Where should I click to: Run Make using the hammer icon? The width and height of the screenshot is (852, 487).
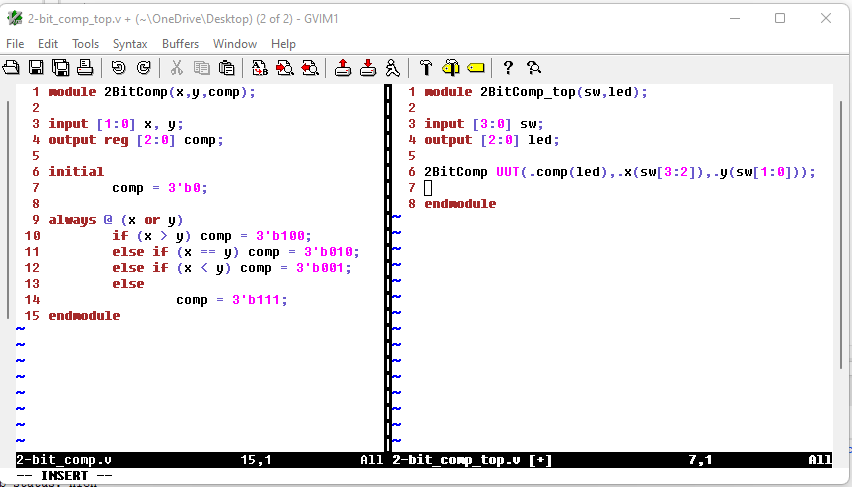coord(426,68)
